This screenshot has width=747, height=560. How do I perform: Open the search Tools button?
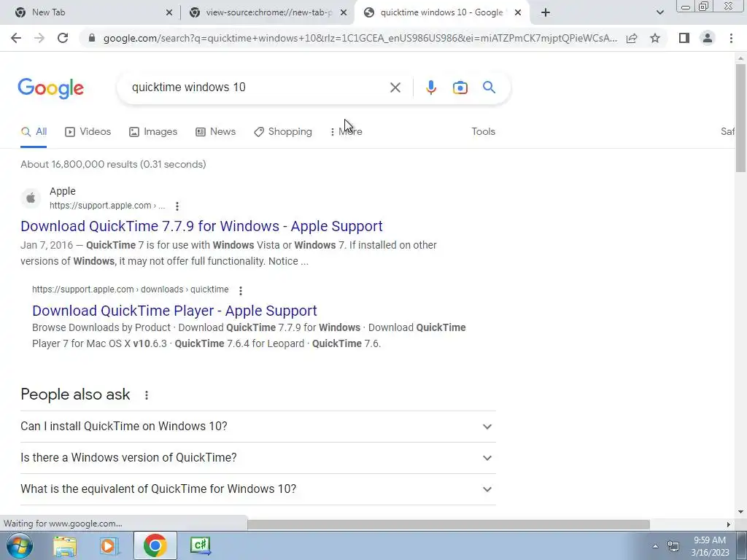coord(483,132)
